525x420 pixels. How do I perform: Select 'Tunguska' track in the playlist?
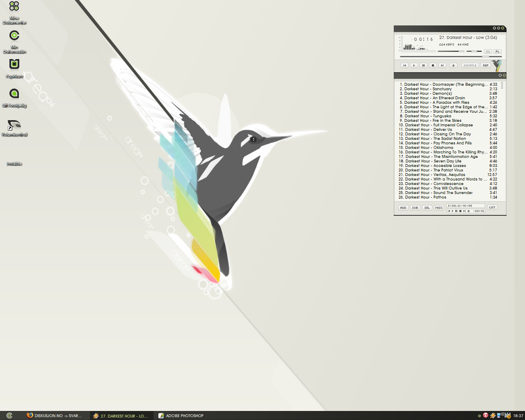click(442, 116)
